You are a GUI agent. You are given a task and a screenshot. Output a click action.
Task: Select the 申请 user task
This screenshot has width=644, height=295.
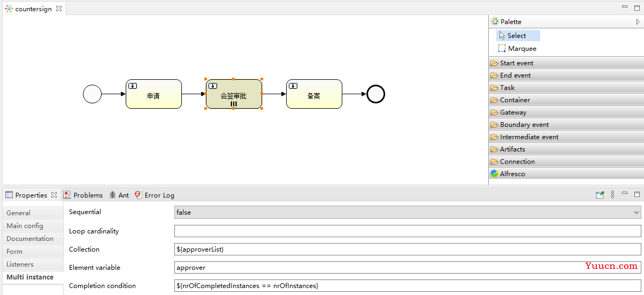[154, 94]
